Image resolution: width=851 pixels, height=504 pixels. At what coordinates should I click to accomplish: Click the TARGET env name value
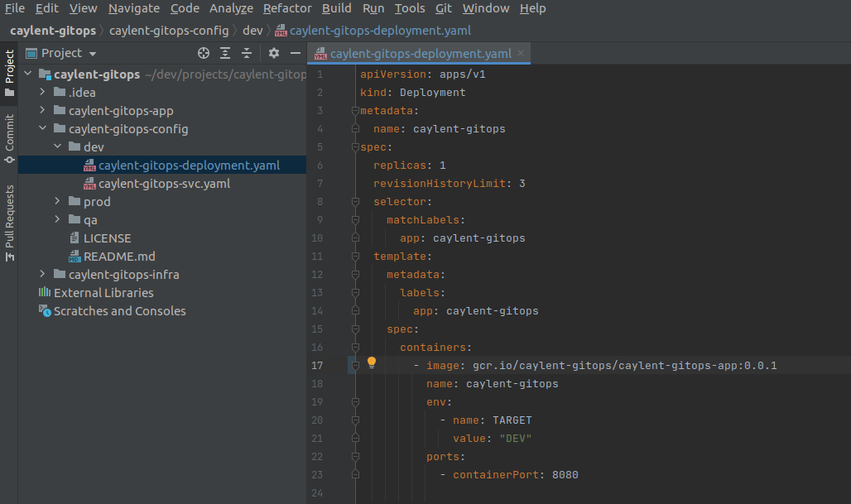[x=512, y=420]
